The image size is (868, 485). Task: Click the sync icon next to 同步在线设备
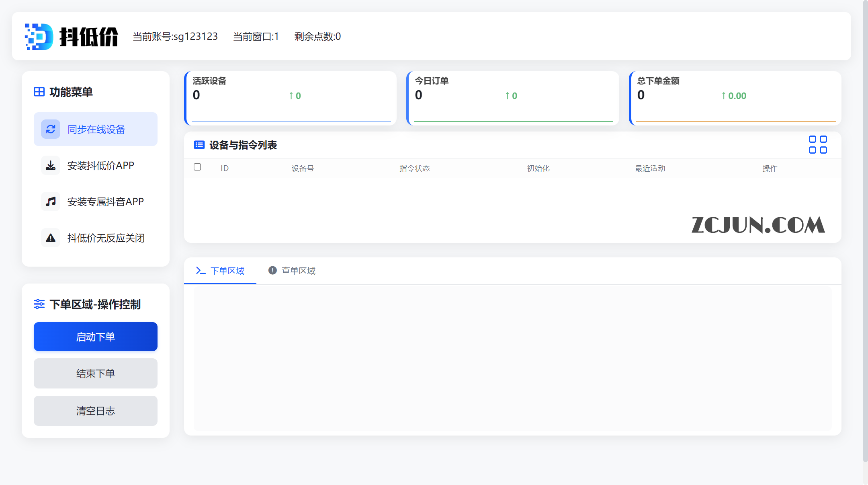(x=51, y=129)
